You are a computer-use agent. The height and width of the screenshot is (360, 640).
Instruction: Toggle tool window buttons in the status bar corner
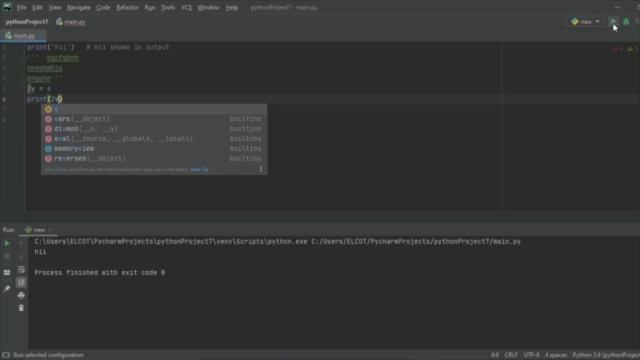click(x=6, y=355)
